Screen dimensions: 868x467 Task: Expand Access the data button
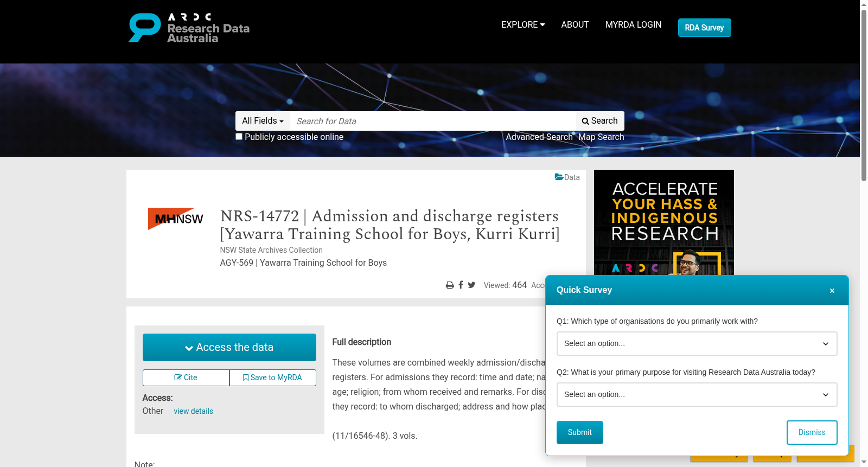tap(229, 347)
